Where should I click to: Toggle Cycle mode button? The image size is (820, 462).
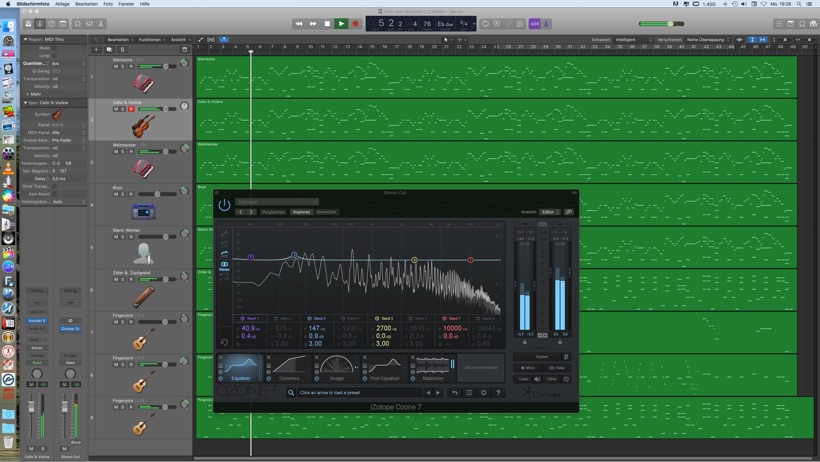click(485, 24)
